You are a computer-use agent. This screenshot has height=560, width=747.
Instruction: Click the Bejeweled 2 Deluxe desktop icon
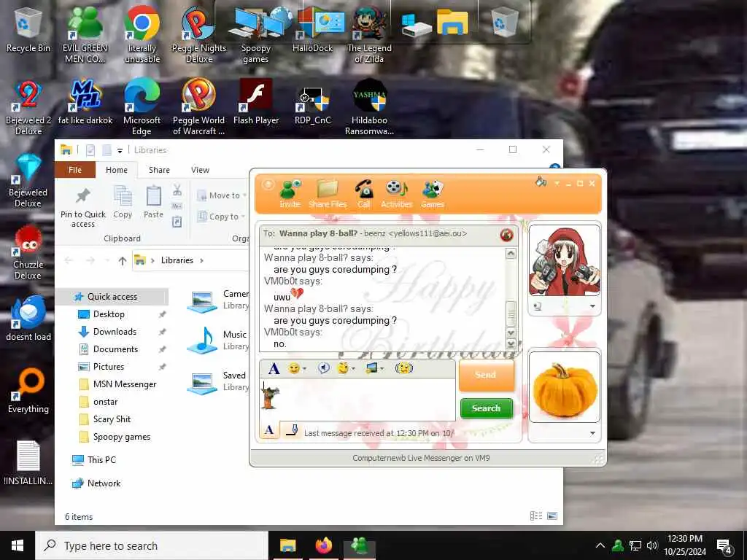click(28, 108)
